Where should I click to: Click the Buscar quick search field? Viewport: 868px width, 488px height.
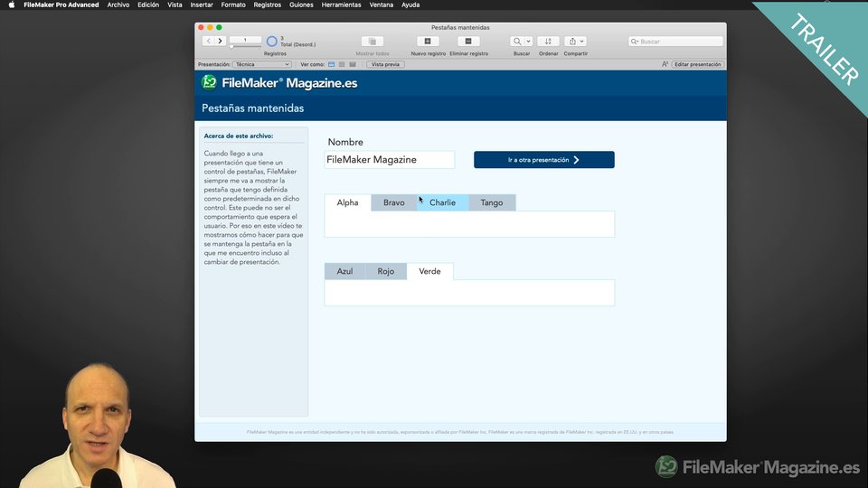[675, 42]
